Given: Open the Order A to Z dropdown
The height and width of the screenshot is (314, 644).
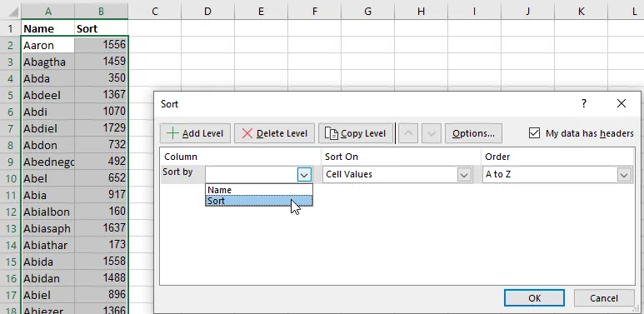Looking at the screenshot, I should (624, 175).
